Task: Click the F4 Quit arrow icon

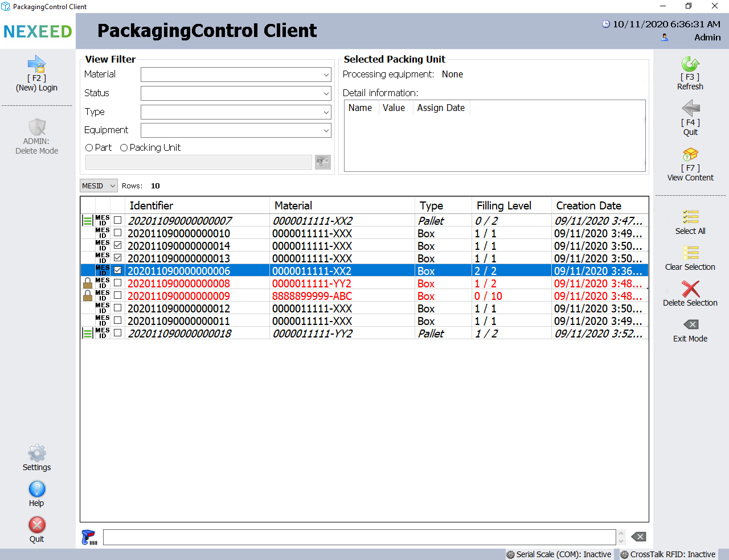Action: [x=690, y=109]
